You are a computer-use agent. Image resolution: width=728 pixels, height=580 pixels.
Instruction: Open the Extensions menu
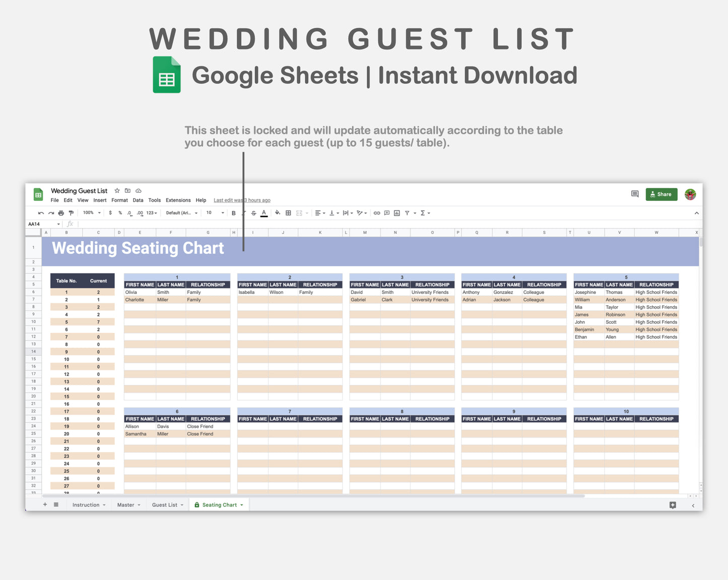[178, 200]
